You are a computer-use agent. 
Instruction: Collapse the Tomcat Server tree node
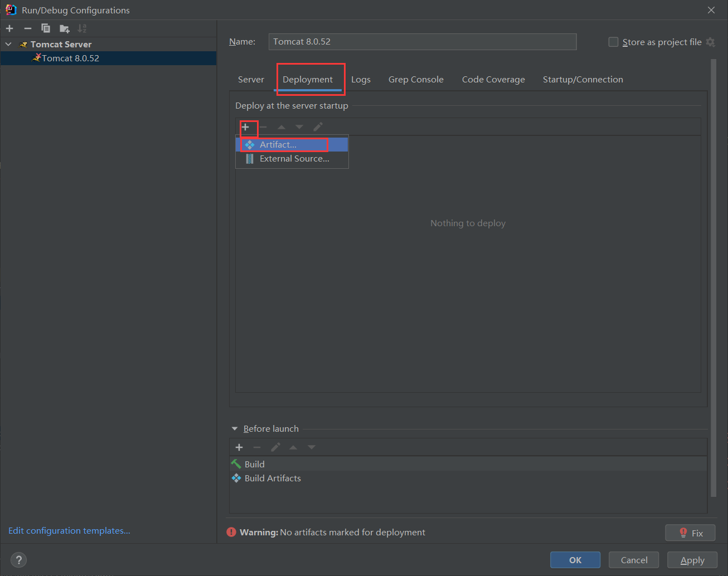pos(8,44)
